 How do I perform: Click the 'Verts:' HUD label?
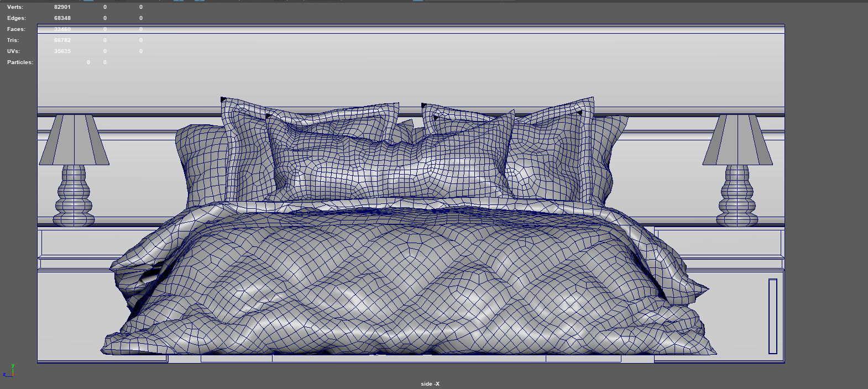(15, 7)
